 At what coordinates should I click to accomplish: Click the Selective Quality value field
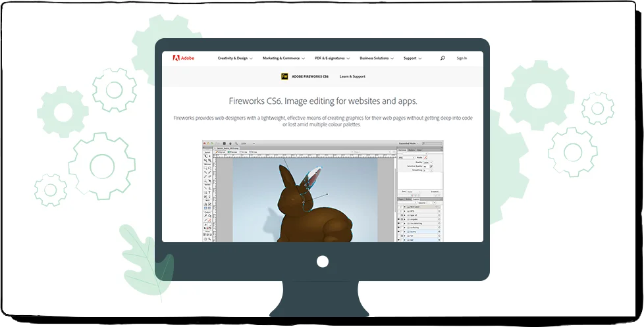(426, 166)
